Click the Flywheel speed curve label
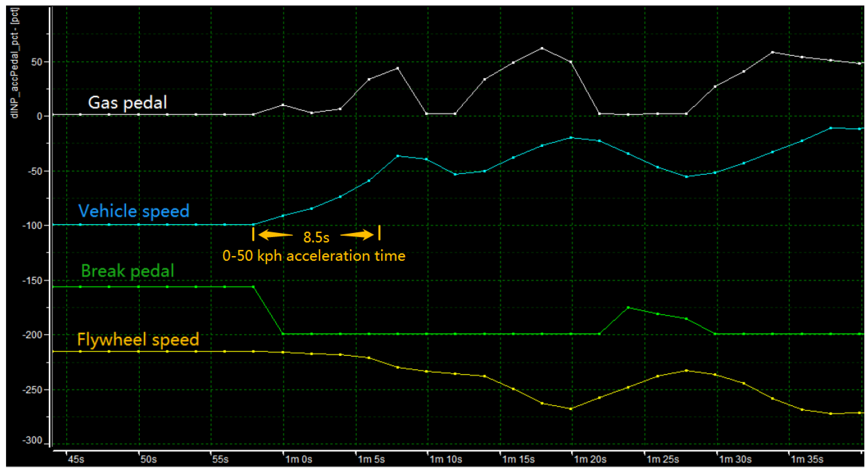The height and width of the screenshot is (473, 868). (138, 340)
